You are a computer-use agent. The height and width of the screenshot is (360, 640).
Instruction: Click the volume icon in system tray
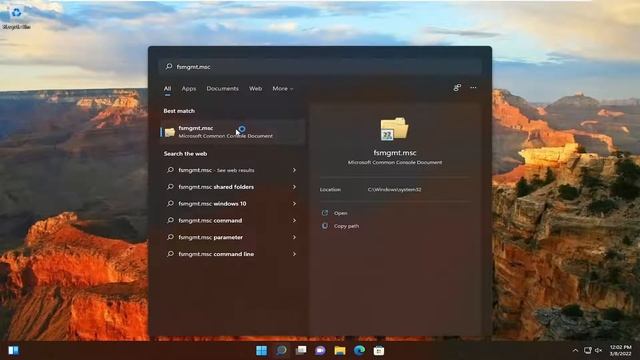(x=598, y=350)
